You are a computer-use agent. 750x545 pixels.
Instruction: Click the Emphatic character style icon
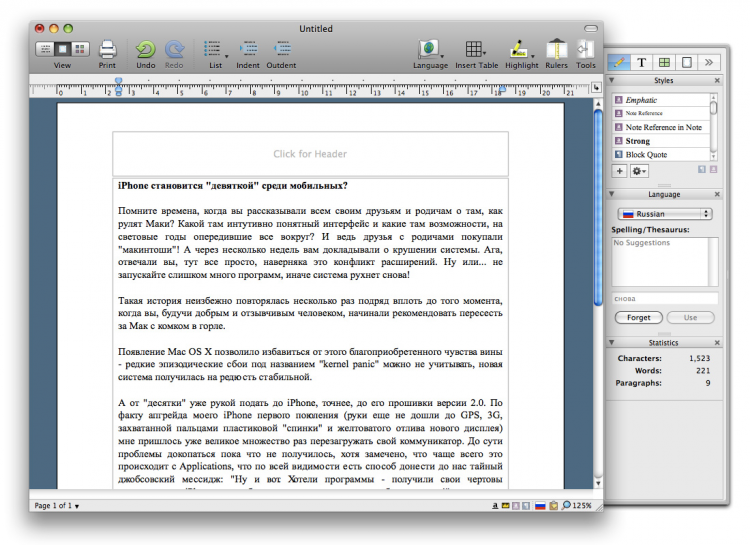618,100
